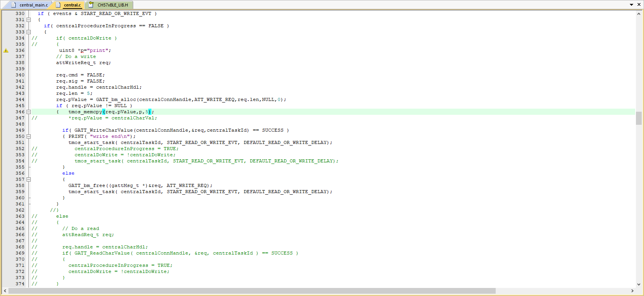Viewport: 644px width, 296px height.
Task: Click line number 336 in the gutter
Action: click(20, 50)
